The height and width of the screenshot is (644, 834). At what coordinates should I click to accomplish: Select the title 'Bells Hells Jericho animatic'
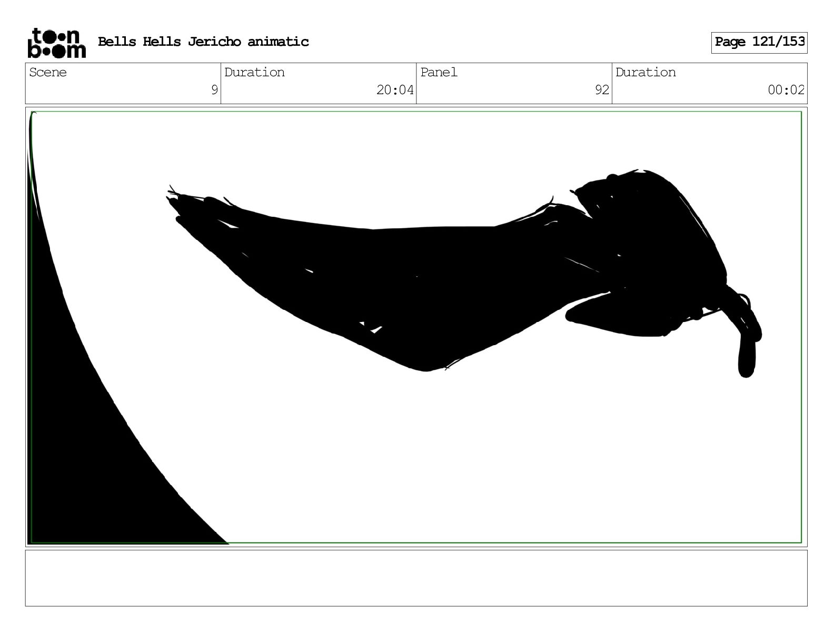pos(203,42)
